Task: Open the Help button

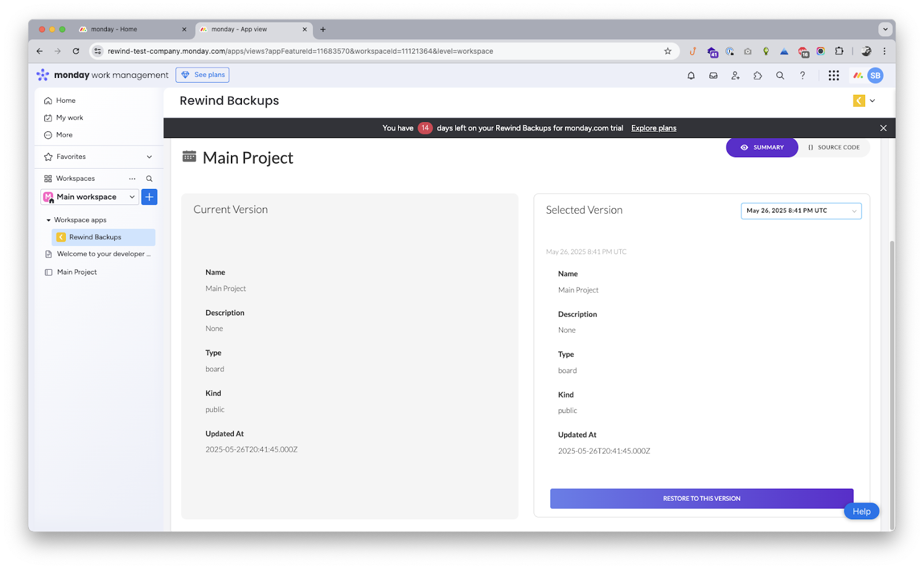Action: (x=861, y=511)
